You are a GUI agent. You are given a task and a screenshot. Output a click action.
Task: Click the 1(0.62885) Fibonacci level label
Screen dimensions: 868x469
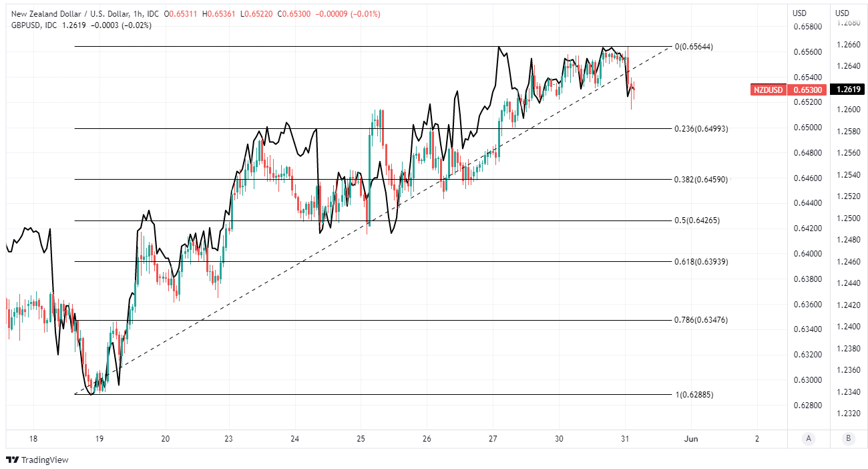pyautogui.click(x=694, y=395)
